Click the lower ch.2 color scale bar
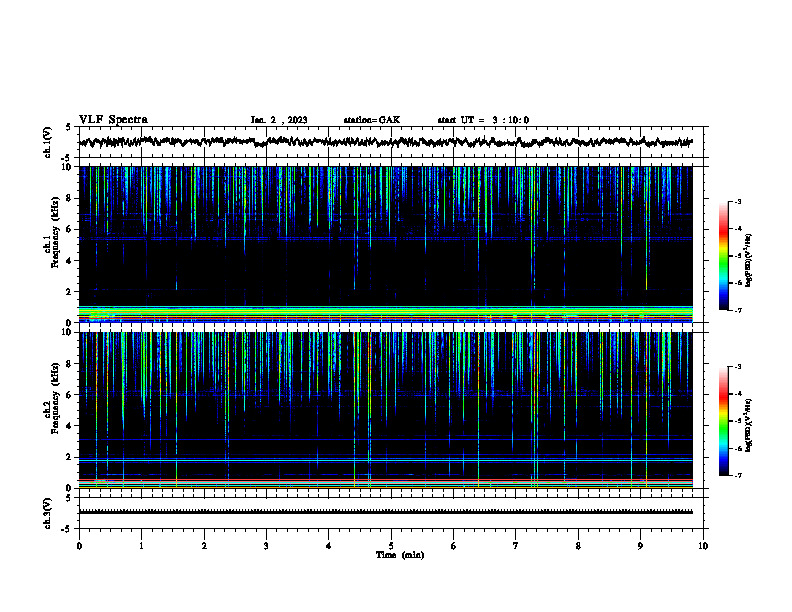 723,421
